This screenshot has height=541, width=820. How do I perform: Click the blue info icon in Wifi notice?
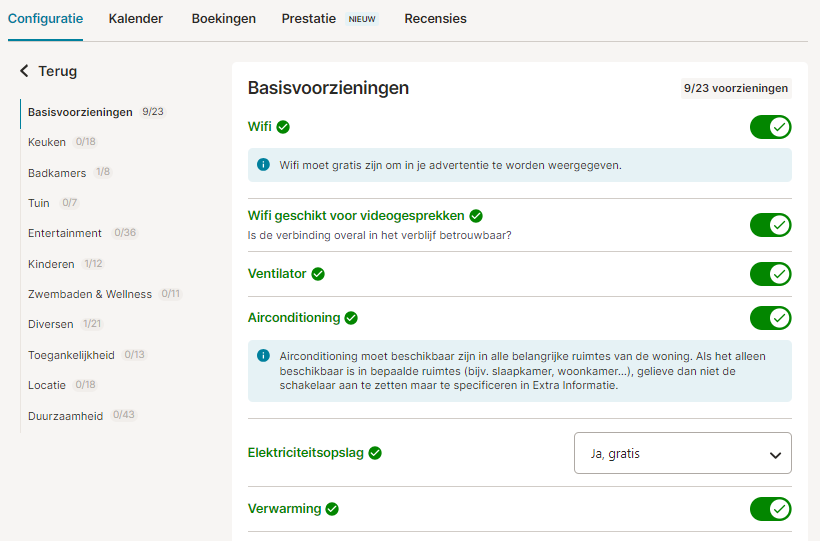pos(264,165)
